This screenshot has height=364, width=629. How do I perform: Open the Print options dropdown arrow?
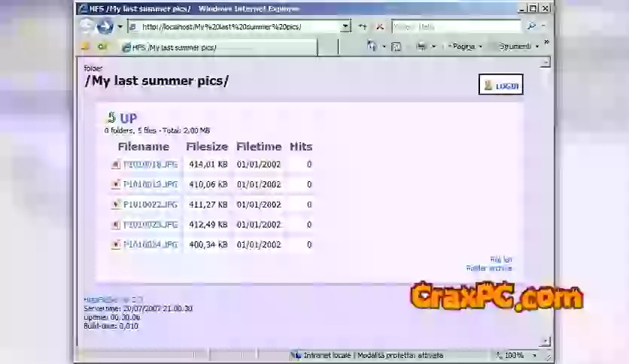[x=433, y=47]
